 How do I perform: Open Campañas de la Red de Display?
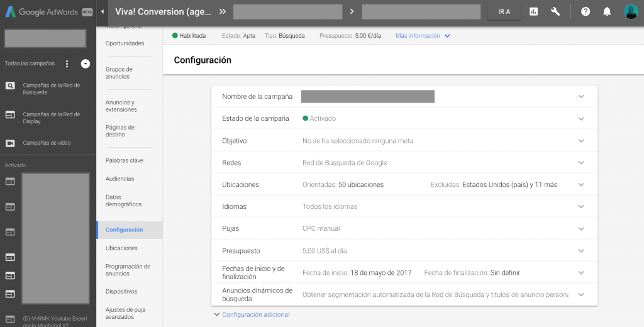(52, 118)
